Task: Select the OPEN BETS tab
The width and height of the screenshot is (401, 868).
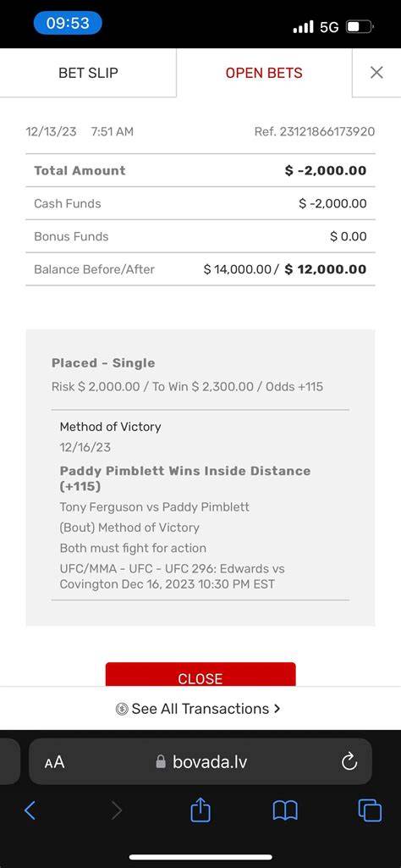Action: (264, 73)
